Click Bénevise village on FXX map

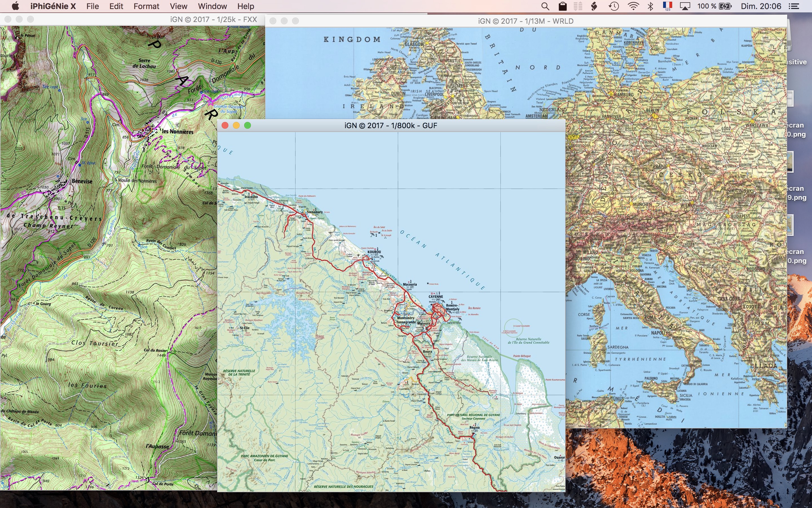(82, 181)
